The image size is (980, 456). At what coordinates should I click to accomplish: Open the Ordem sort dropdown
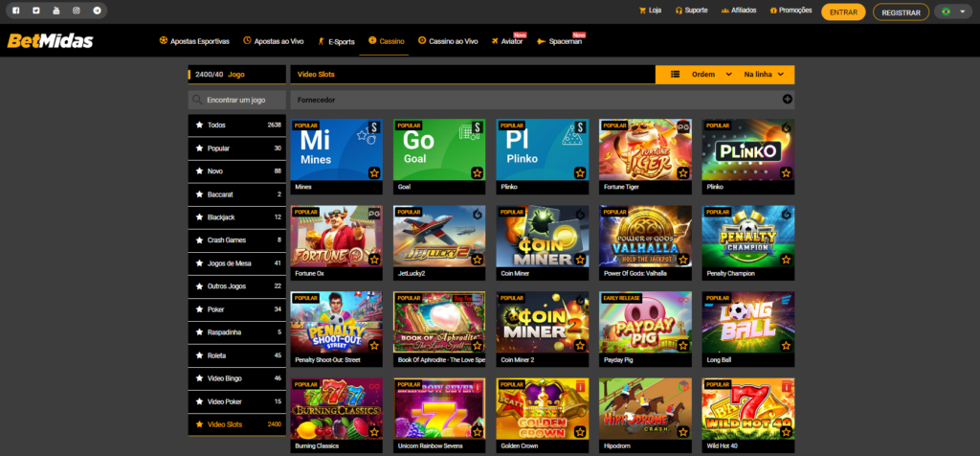coord(711,75)
